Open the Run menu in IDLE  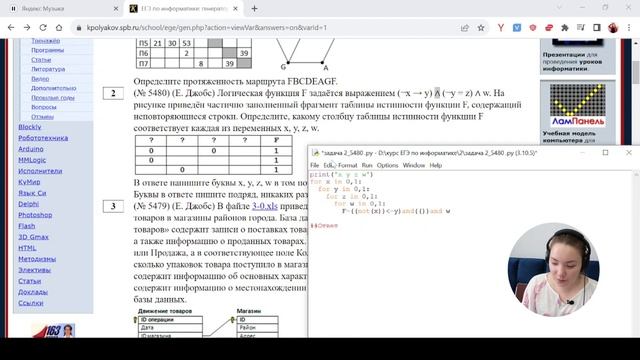367,165
